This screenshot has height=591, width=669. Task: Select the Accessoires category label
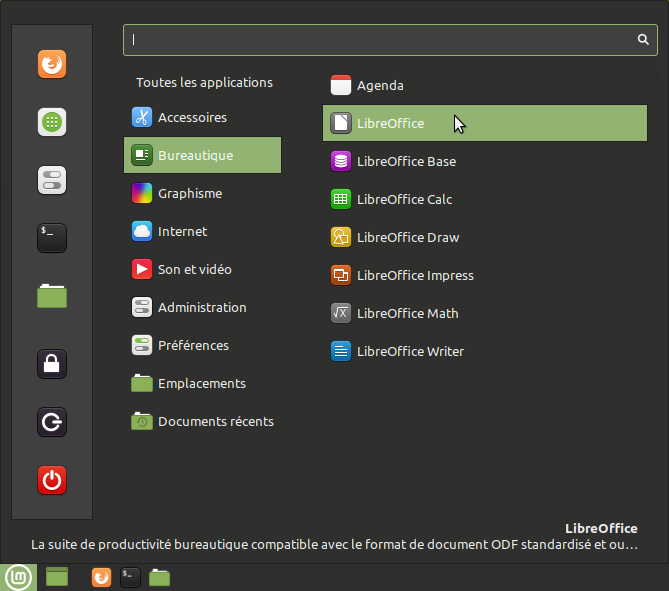tap(192, 117)
